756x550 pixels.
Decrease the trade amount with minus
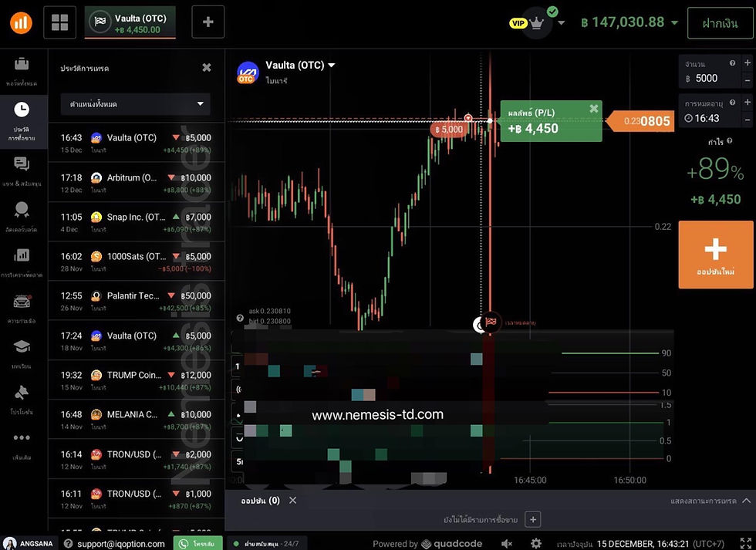tap(748, 80)
